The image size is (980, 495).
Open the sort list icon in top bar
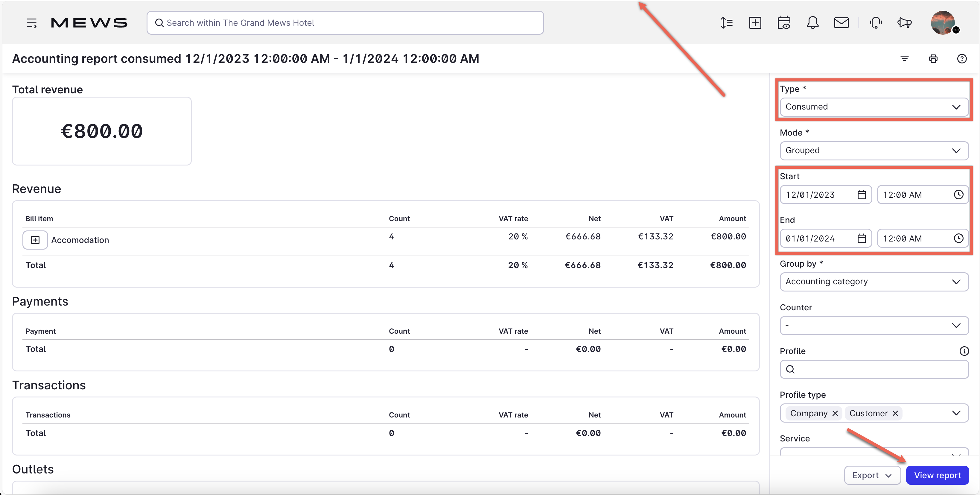(x=726, y=23)
